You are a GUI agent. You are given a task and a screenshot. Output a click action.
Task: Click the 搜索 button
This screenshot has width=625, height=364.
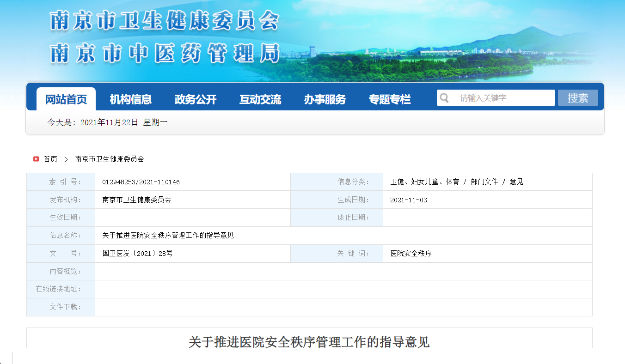[578, 98]
